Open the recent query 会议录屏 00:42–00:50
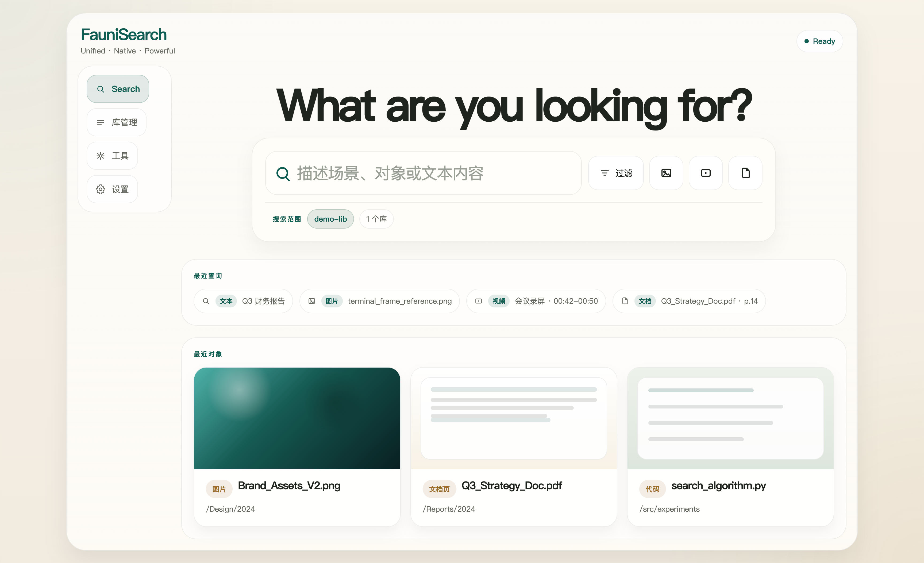Screen dimensions: 924x563 (x=536, y=301)
